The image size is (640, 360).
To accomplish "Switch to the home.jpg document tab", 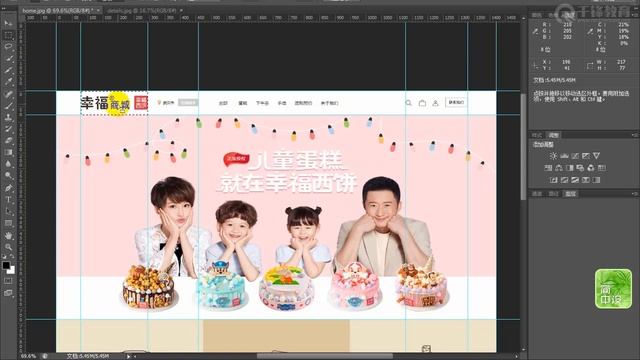I will coord(58,11).
